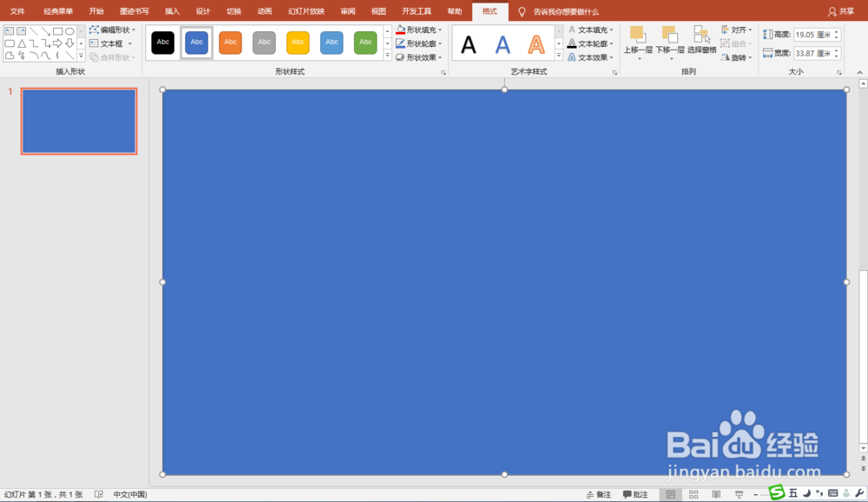868x502 pixels.
Task: Select the text box shape in gallery
Action: coord(10,31)
